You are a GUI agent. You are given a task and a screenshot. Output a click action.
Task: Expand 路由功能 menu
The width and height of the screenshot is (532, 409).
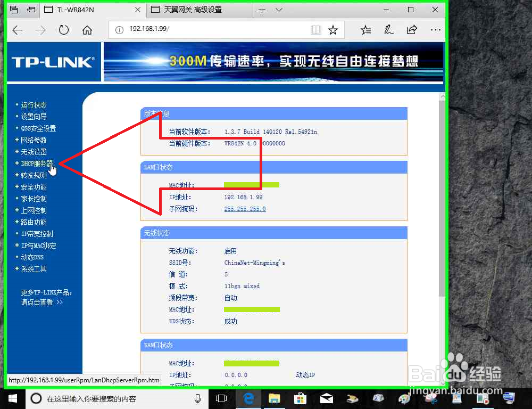point(33,222)
